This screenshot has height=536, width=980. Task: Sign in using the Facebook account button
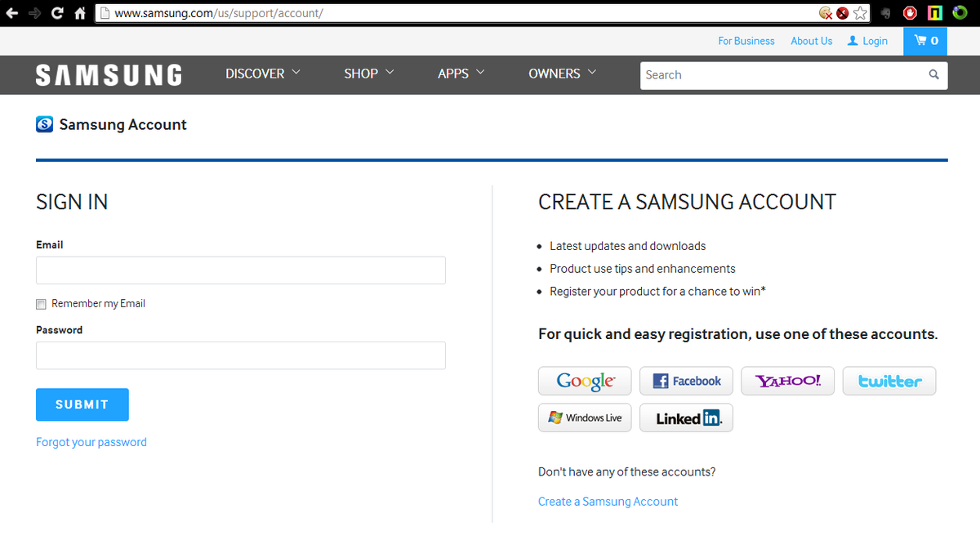click(686, 381)
